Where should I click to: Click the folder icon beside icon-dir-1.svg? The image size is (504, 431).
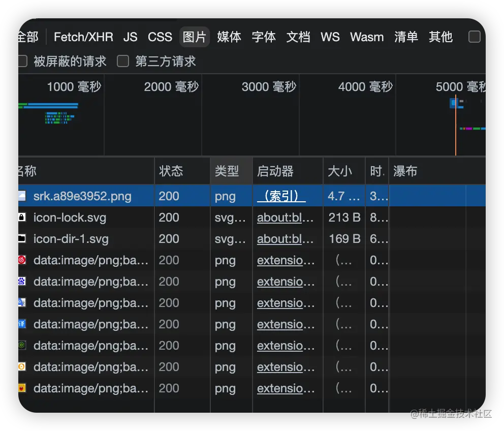point(22,238)
